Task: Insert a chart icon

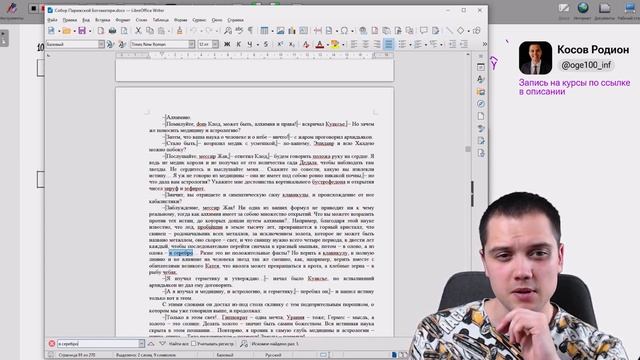Action: tap(292, 31)
